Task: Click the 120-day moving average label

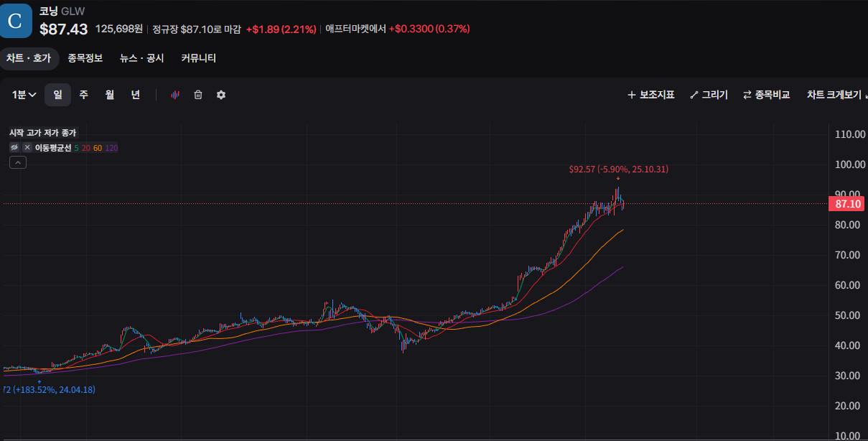Action: 111,148
